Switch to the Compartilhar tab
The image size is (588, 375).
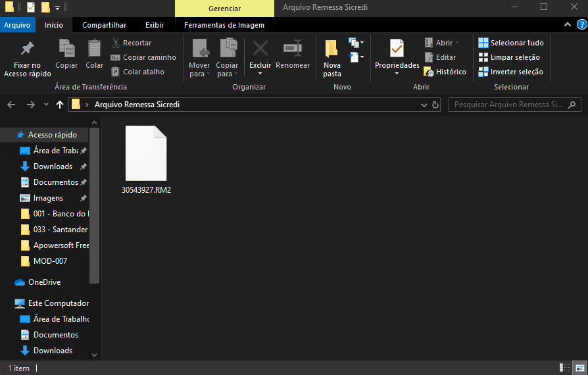(105, 25)
